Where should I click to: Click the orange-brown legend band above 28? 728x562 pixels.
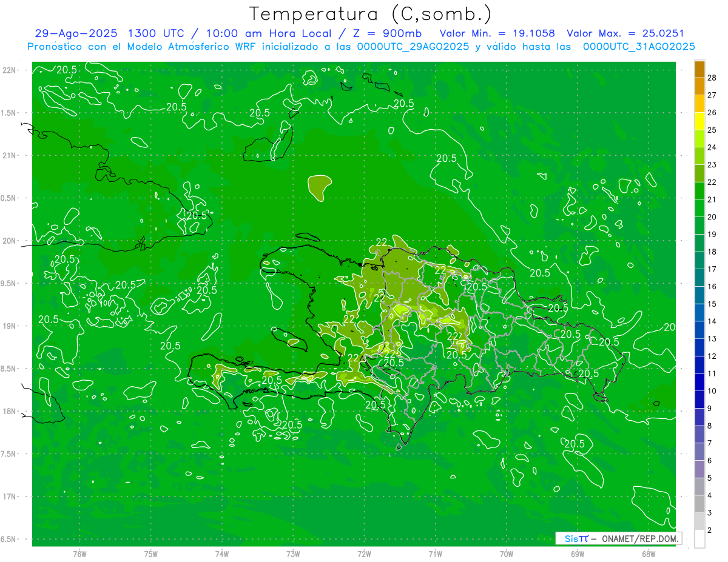pos(699,69)
